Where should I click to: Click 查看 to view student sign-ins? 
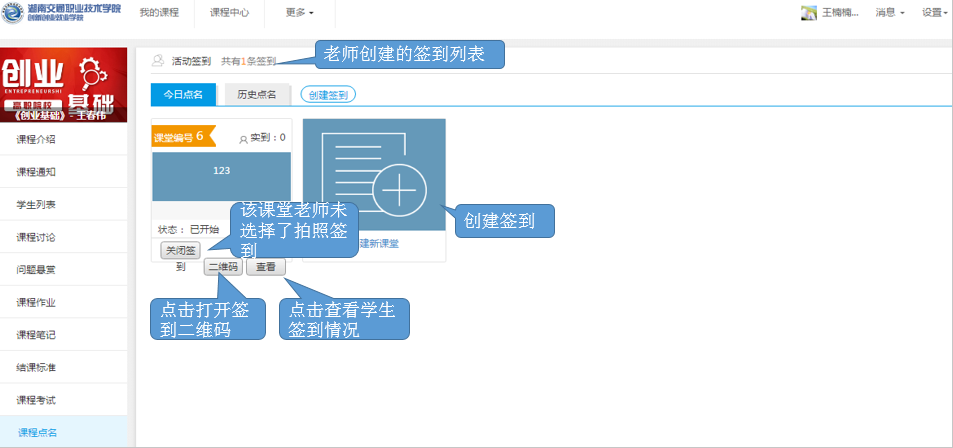[265, 267]
